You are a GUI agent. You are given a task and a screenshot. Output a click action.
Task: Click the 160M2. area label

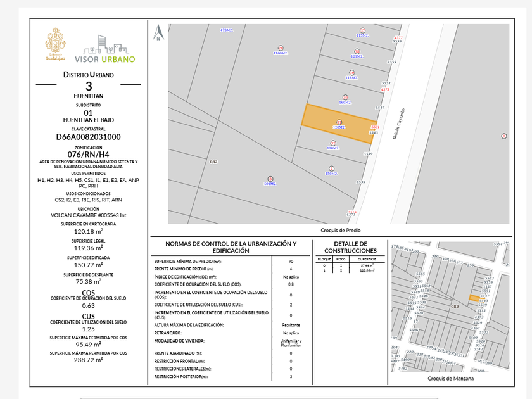tap(345, 102)
